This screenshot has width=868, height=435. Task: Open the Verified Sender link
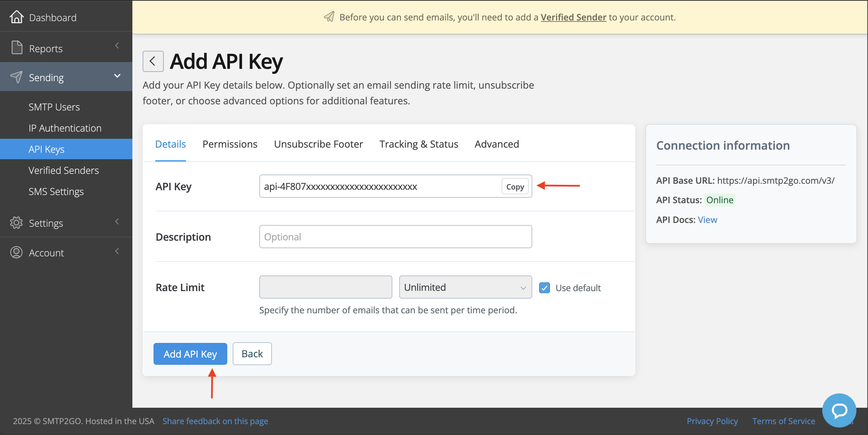pos(573,17)
